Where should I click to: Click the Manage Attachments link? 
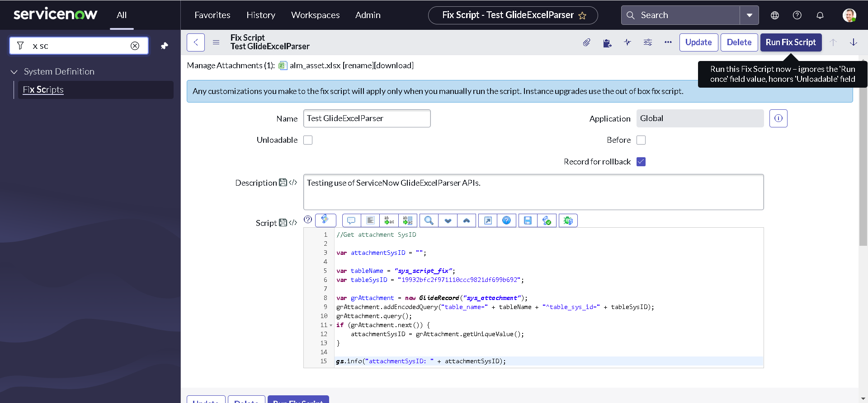[231, 66]
